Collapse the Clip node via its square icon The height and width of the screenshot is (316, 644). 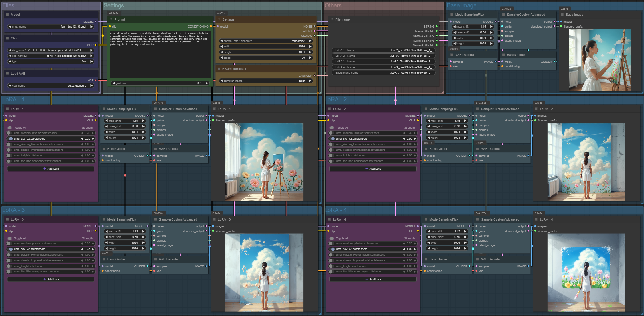pyautogui.click(x=7, y=38)
